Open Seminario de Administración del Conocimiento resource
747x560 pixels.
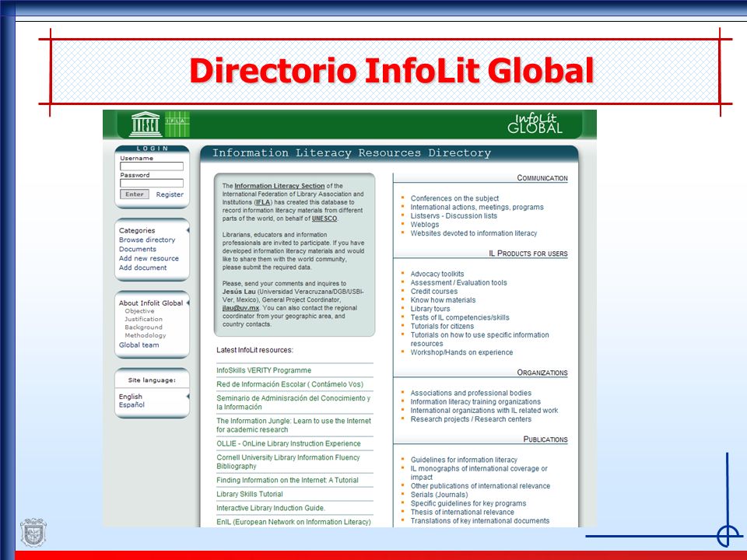[293, 402]
